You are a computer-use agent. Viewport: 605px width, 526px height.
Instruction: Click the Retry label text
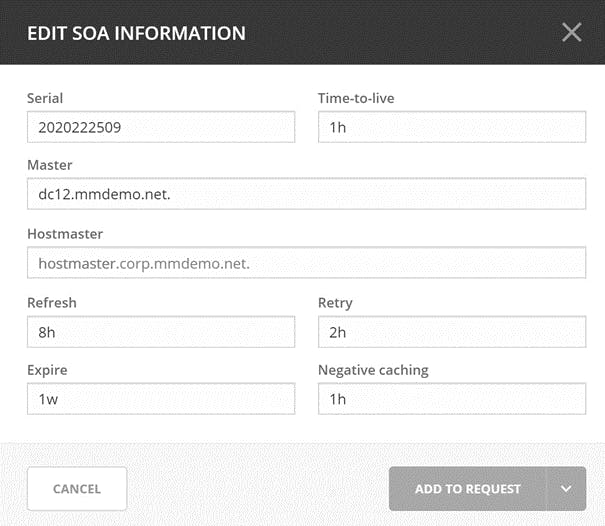point(335,303)
